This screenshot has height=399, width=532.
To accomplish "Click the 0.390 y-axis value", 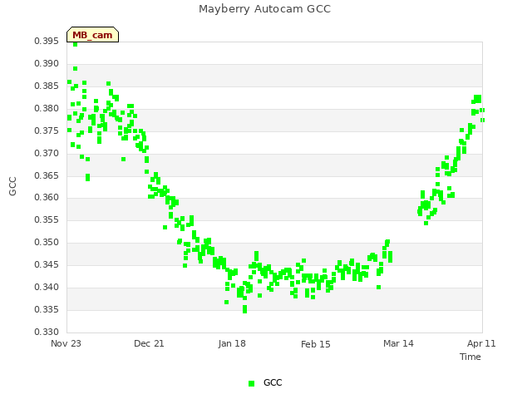I will [x=47, y=63].
